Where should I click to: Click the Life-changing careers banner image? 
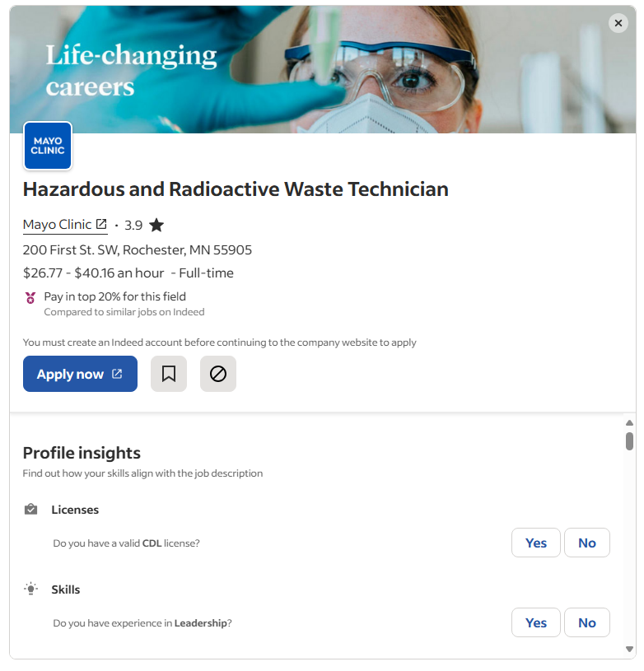(322, 69)
